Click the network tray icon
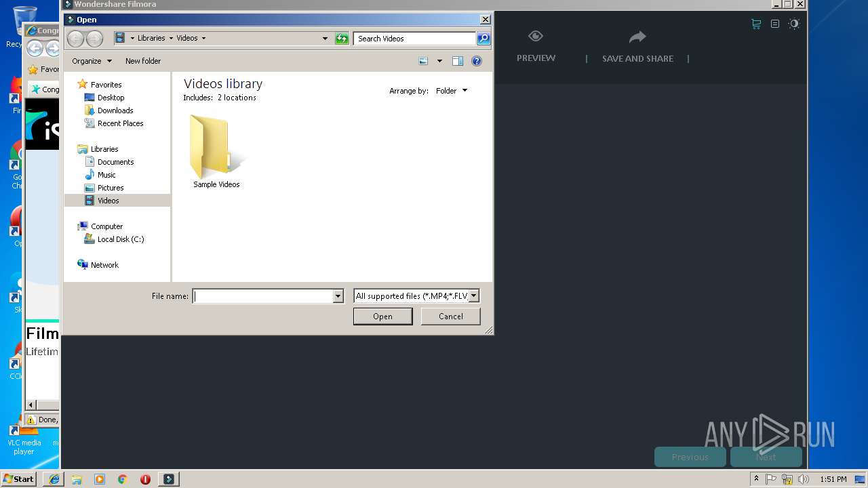The image size is (868, 488). pos(787,479)
